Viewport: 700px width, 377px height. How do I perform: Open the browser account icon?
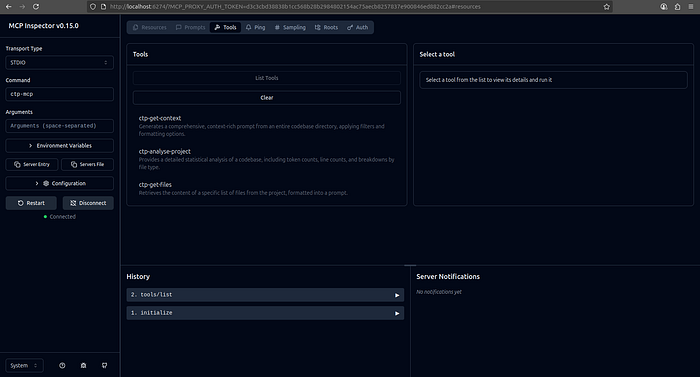pyautogui.click(x=664, y=7)
